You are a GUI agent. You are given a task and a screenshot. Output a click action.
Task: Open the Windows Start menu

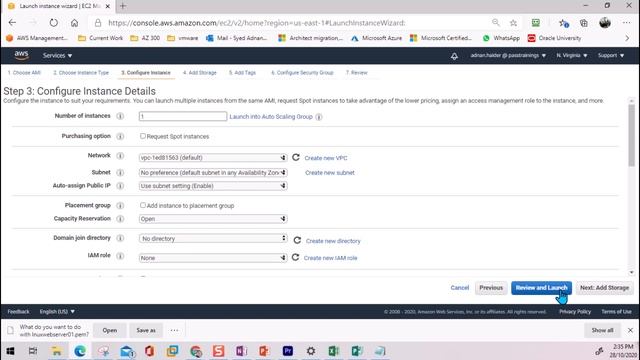[x=10, y=351]
